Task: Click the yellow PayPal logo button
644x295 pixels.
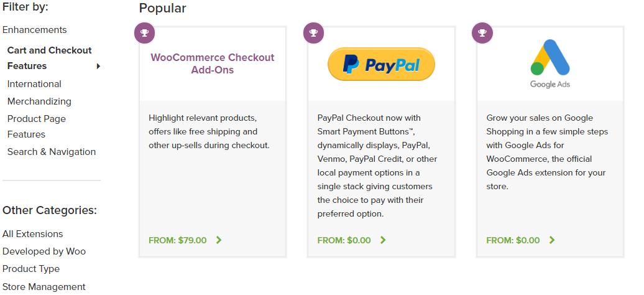Action: (381, 64)
